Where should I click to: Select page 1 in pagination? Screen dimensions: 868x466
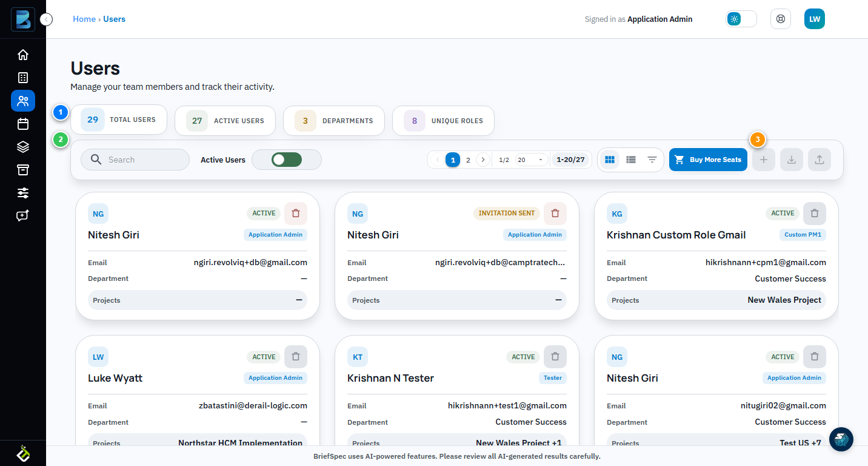point(453,160)
